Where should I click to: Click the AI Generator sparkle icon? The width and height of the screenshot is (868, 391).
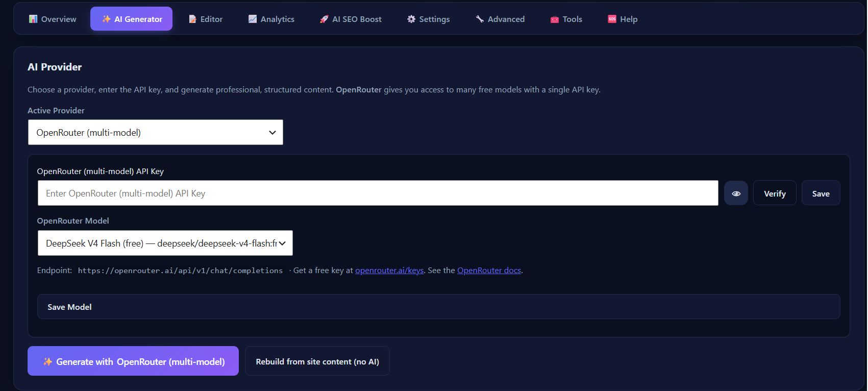(106, 19)
